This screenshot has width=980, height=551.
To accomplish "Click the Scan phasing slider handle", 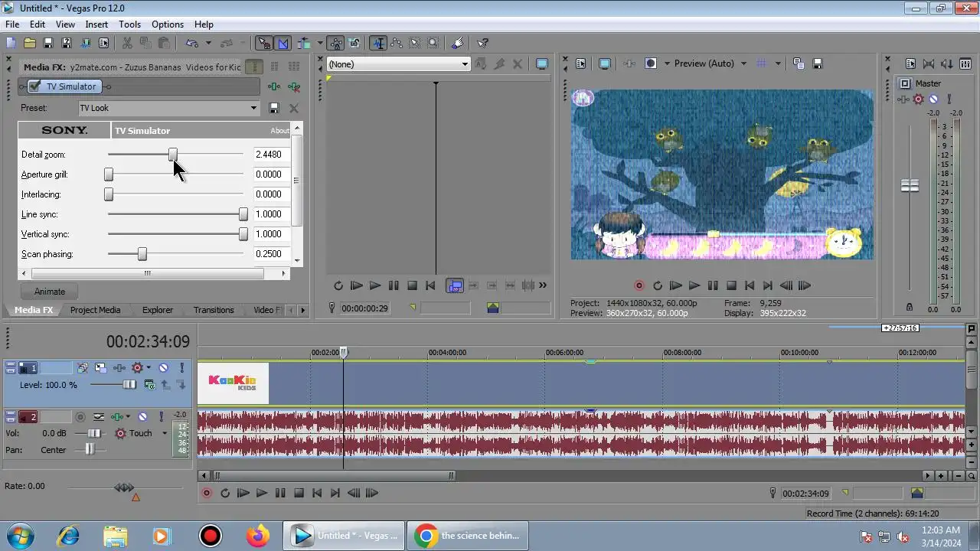I will pyautogui.click(x=142, y=254).
